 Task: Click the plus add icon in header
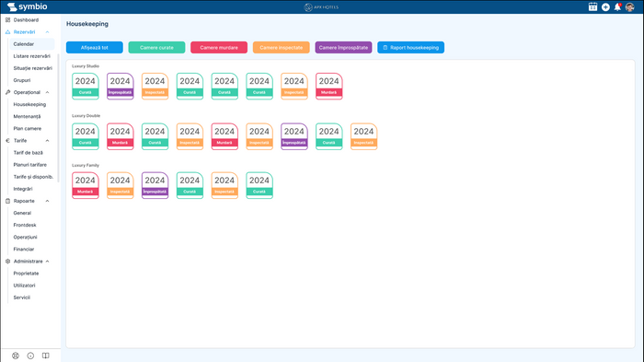pyautogui.click(x=605, y=7)
